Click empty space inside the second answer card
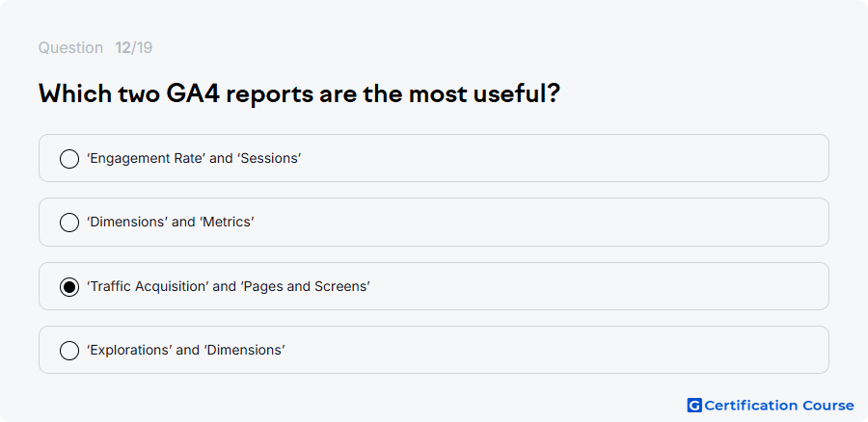 554,223
